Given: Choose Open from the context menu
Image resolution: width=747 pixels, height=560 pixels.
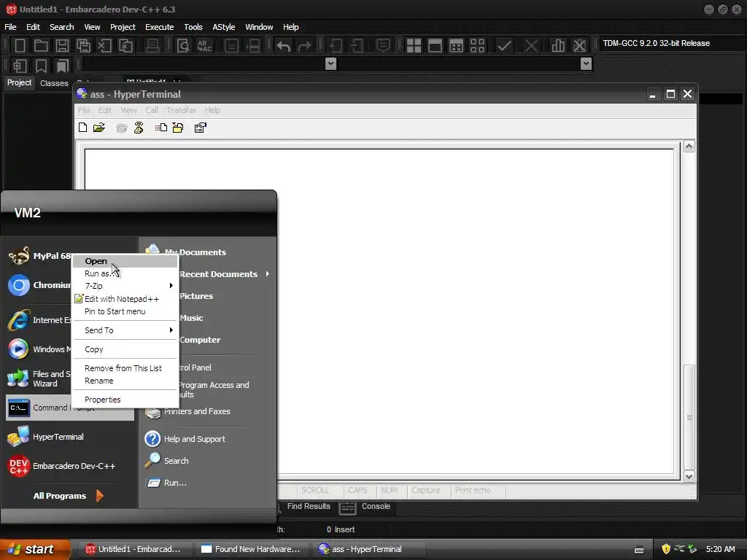Looking at the screenshot, I should (125, 261).
